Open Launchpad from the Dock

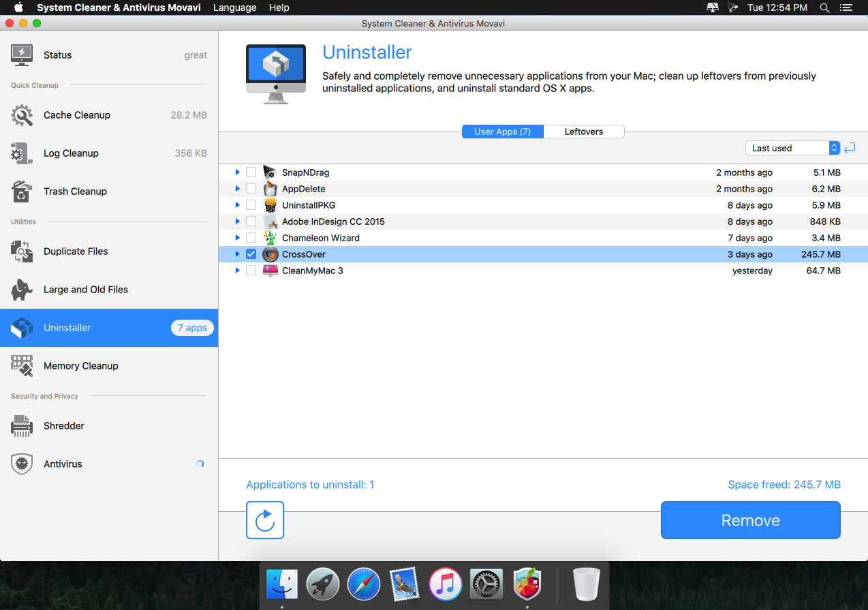pos(323,584)
